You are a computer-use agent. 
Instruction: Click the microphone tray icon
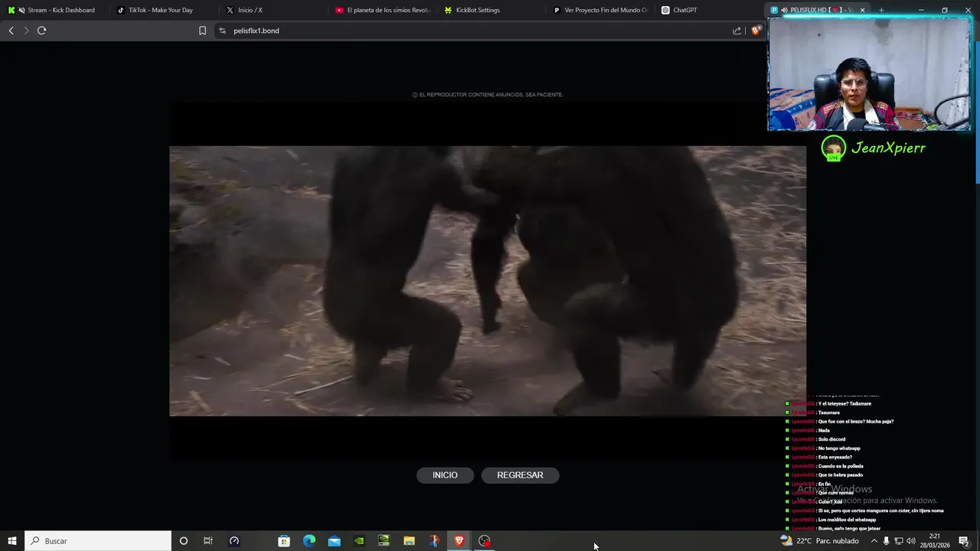(887, 541)
